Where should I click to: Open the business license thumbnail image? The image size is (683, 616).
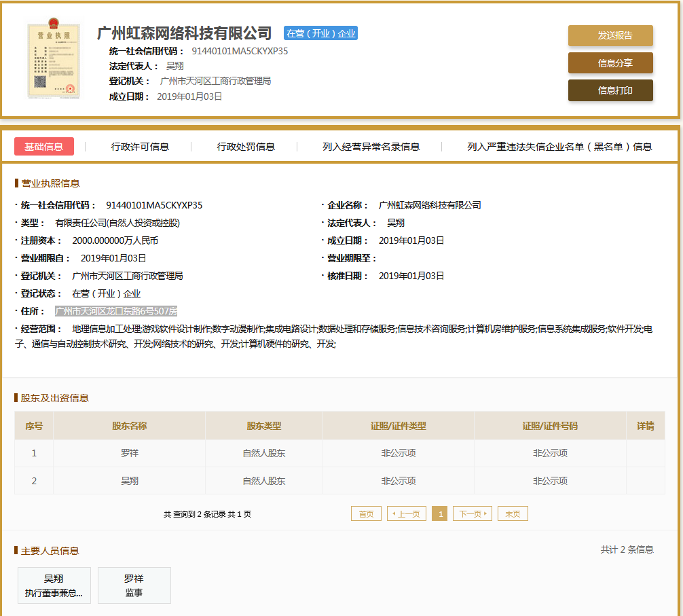tap(54, 58)
